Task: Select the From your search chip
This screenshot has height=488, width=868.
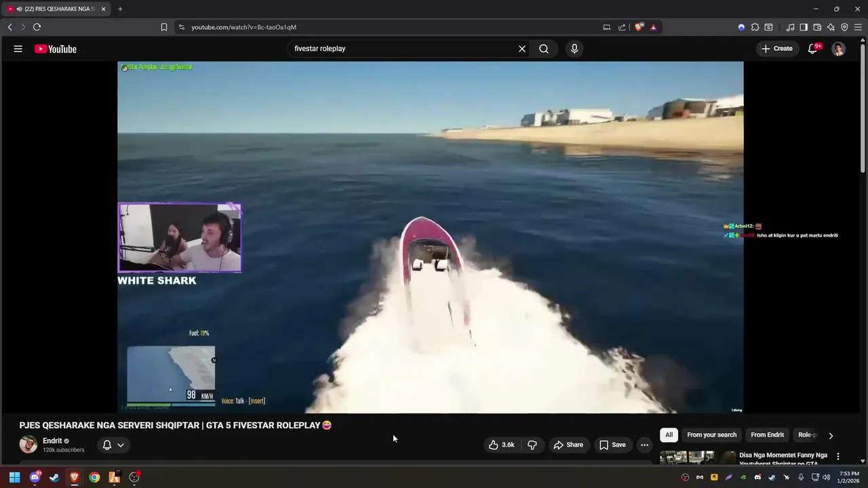Action: click(711, 435)
